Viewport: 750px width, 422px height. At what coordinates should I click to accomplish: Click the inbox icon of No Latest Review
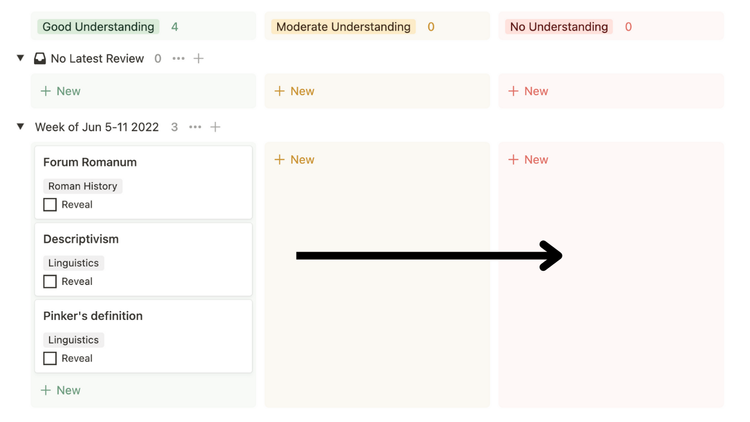point(40,59)
